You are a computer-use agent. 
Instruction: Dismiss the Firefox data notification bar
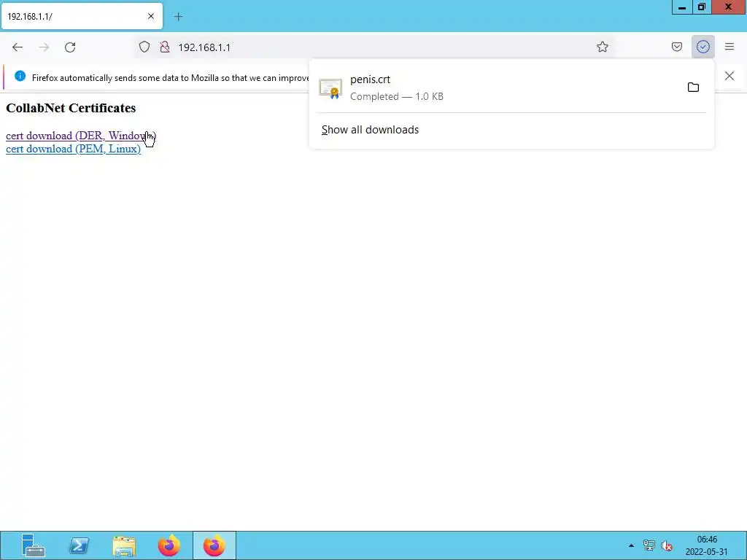pyautogui.click(x=729, y=76)
